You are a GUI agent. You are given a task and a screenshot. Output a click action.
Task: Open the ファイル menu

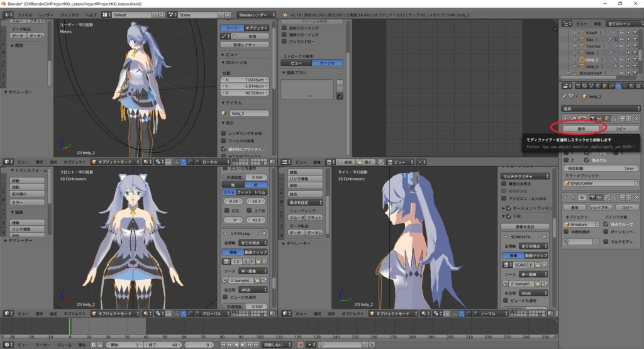pos(25,15)
